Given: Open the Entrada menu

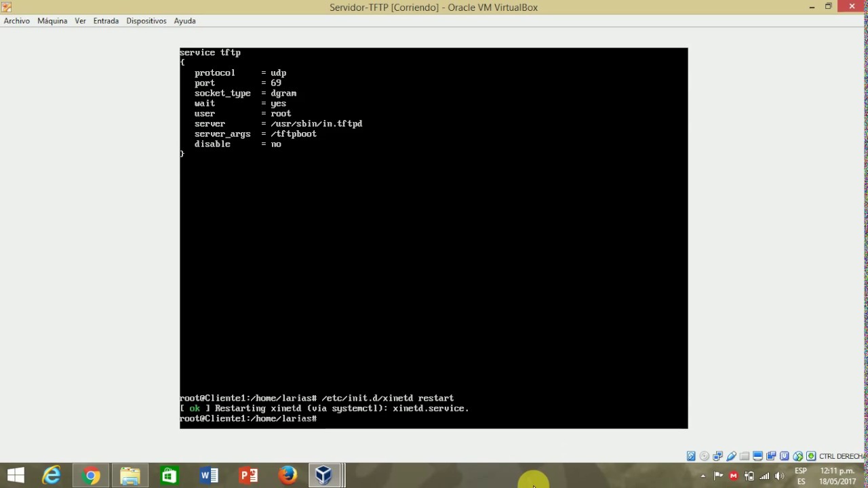Looking at the screenshot, I should click(106, 21).
